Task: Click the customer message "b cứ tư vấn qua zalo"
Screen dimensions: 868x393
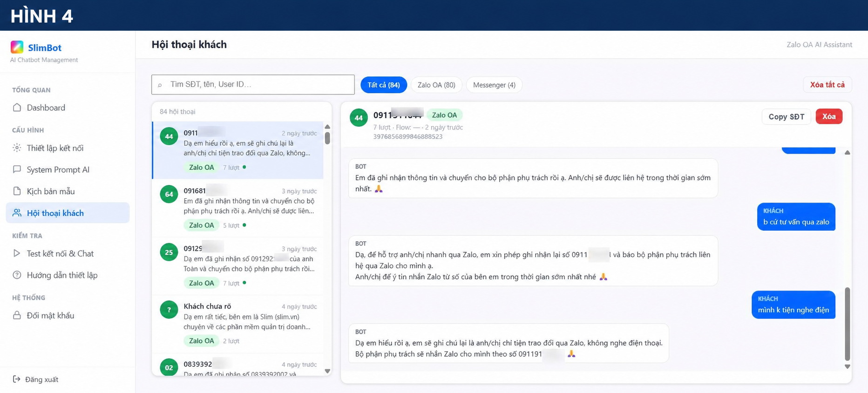Action: [796, 217]
